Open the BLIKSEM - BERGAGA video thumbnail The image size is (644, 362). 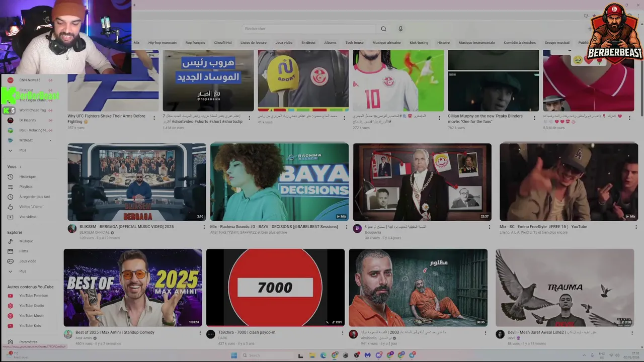(137, 182)
